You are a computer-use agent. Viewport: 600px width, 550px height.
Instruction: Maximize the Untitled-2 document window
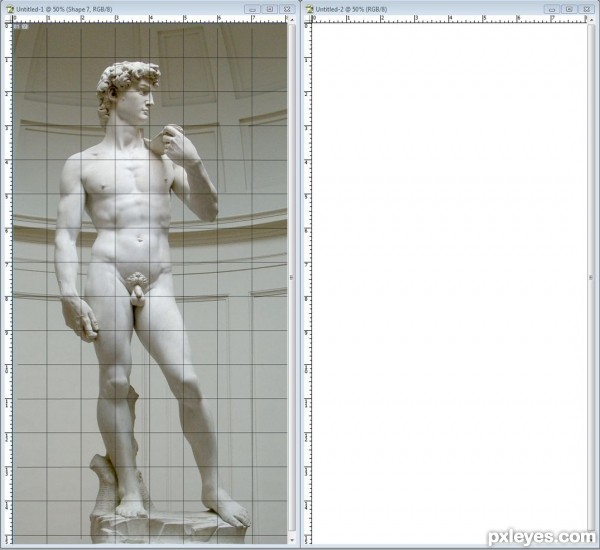point(569,9)
